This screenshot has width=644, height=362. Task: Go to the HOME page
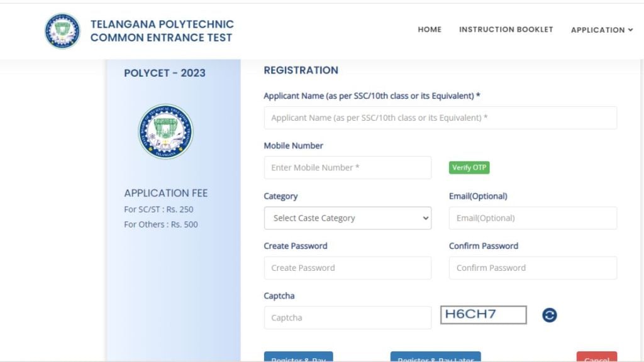pyautogui.click(x=430, y=30)
